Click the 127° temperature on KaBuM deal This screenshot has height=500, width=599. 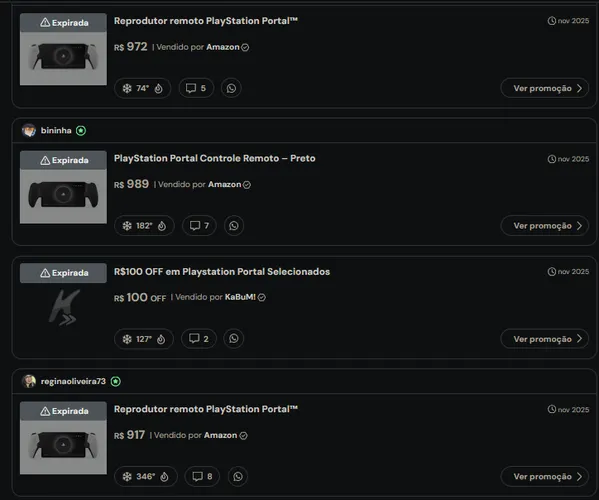(x=144, y=339)
